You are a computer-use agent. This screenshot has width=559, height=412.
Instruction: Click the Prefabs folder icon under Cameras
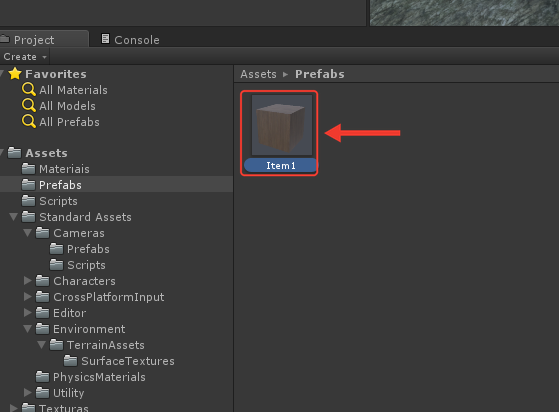click(56, 248)
